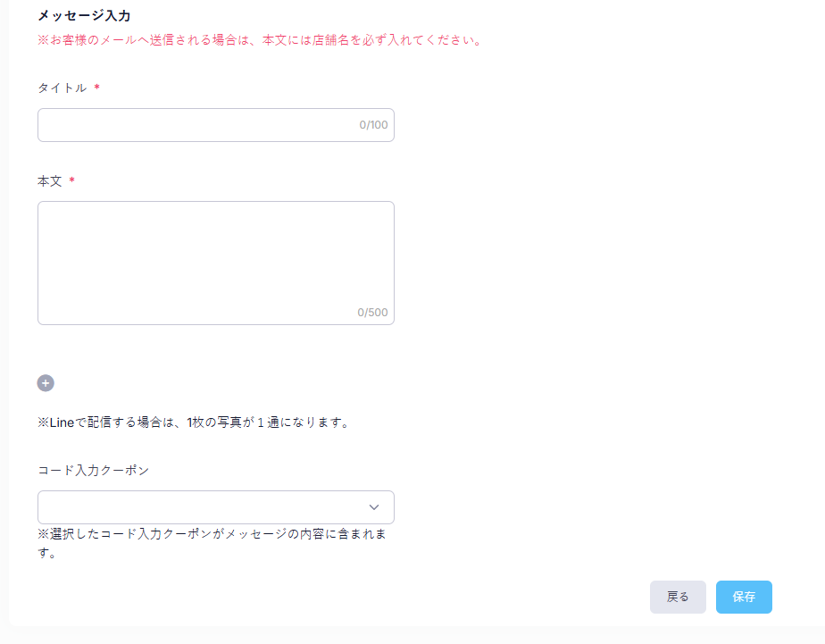Open the コード入力クーポン select box
The image size is (825, 644).
pyautogui.click(x=205, y=507)
